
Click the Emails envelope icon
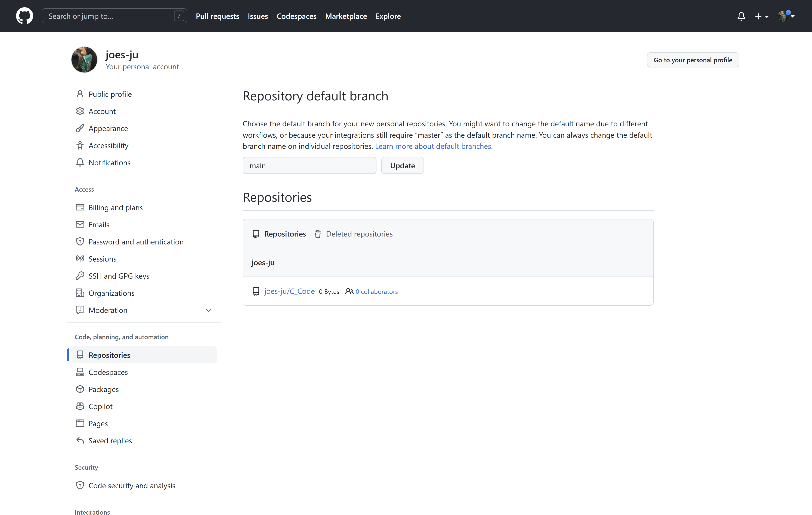click(80, 225)
